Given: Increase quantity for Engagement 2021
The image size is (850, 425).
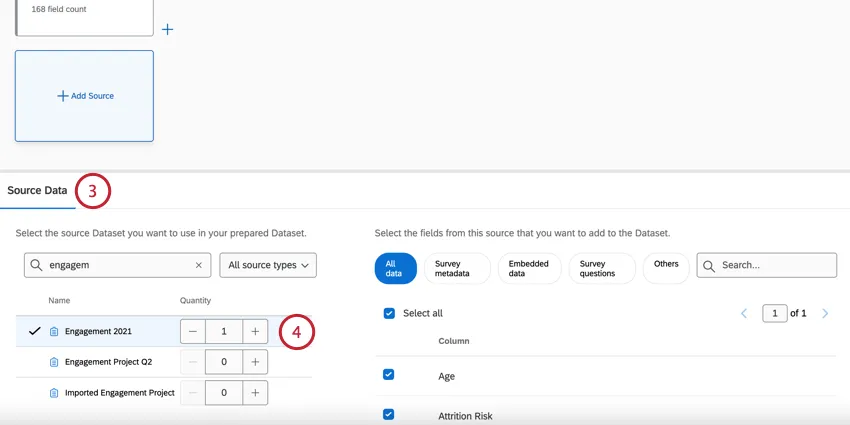Looking at the screenshot, I should tap(255, 331).
